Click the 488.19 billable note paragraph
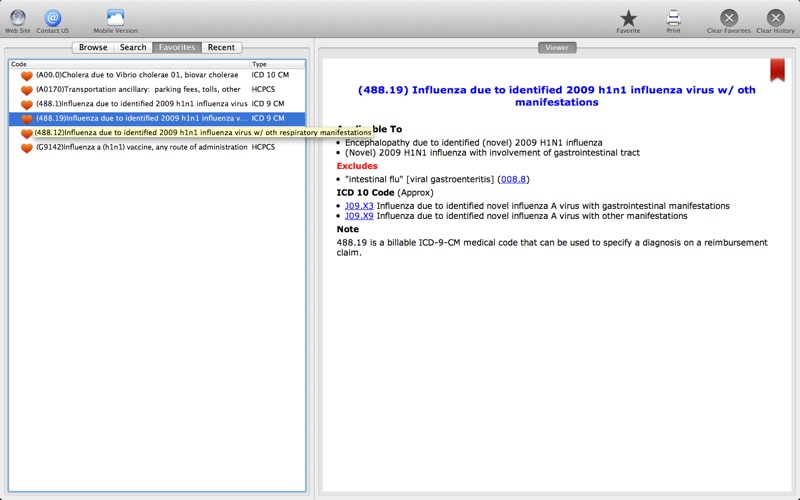Screen dimensions: 800x500 [x=552, y=247]
